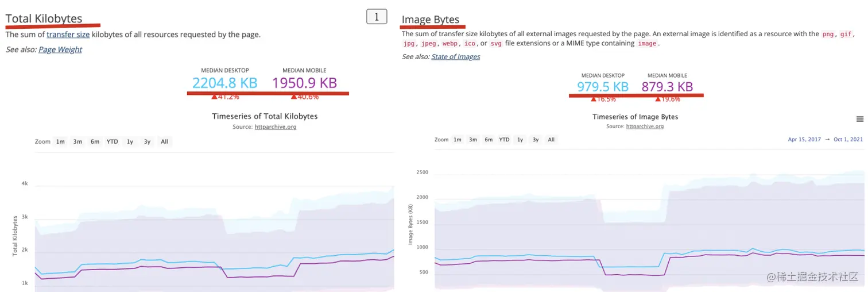Select 1m zoom on Image Bytes chart
Screen dimensions: 868x292
(x=458, y=140)
